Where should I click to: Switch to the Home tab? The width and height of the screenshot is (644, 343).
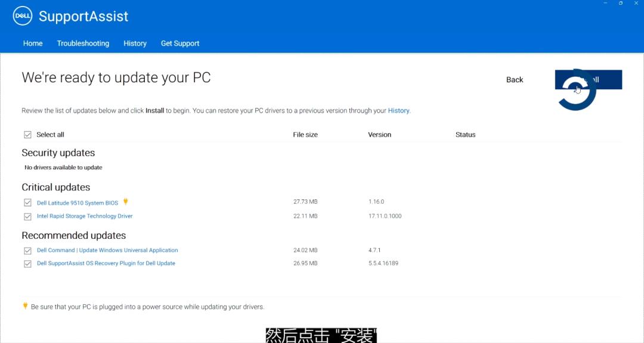[33, 43]
